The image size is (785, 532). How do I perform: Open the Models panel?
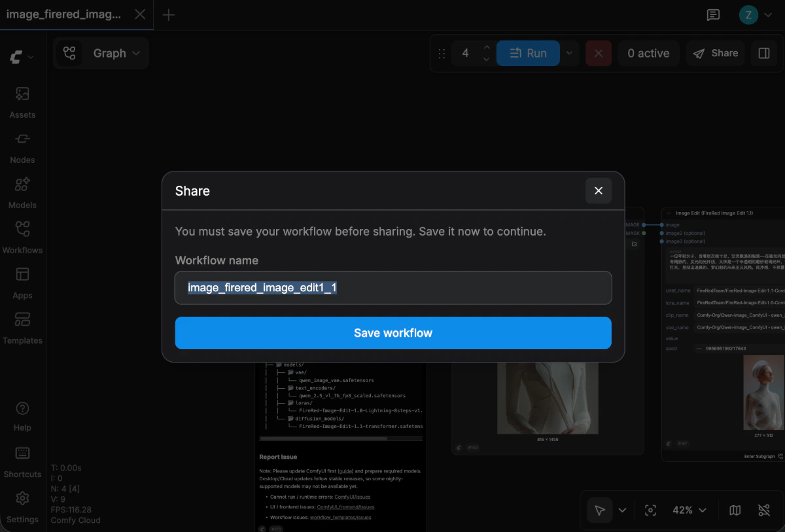point(22,192)
